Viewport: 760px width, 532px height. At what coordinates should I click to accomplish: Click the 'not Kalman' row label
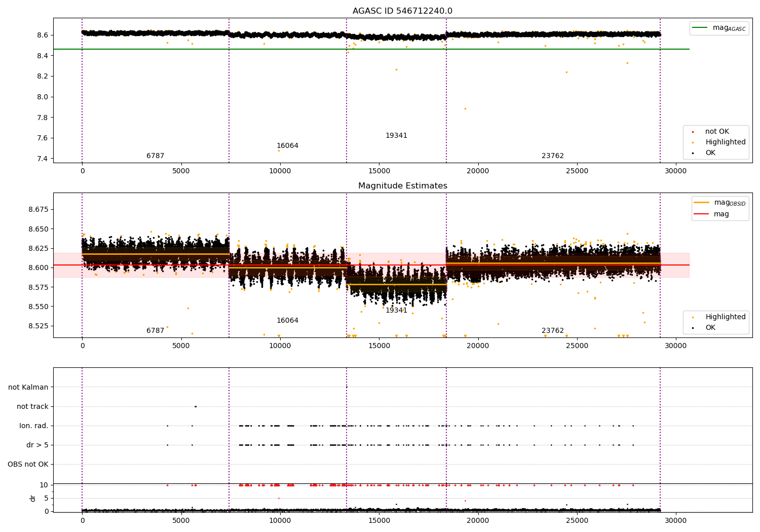pos(28,388)
